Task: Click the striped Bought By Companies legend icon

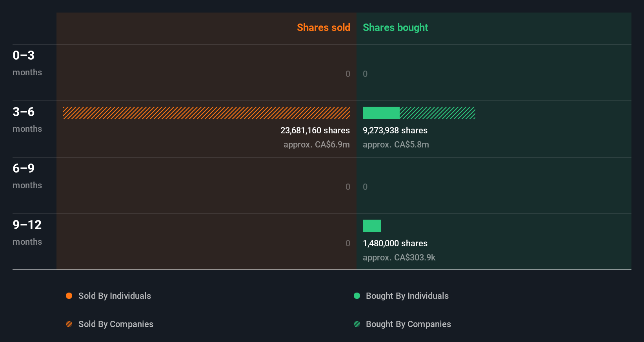Action: pos(357,324)
